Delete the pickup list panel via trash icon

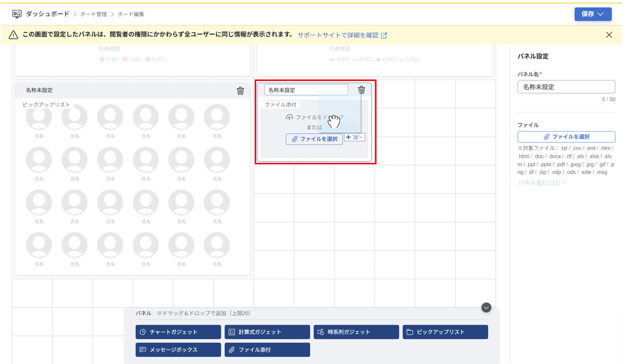coord(241,90)
